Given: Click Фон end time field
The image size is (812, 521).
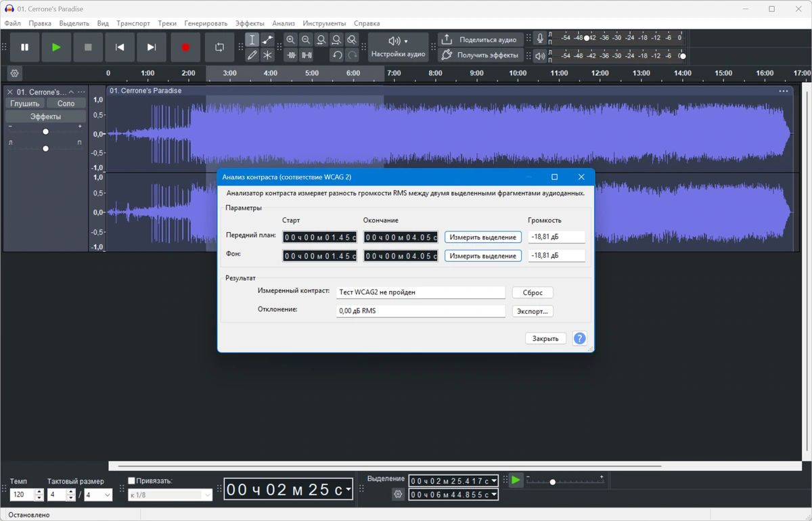Looking at the screenshot, I should tap(401, 256).
